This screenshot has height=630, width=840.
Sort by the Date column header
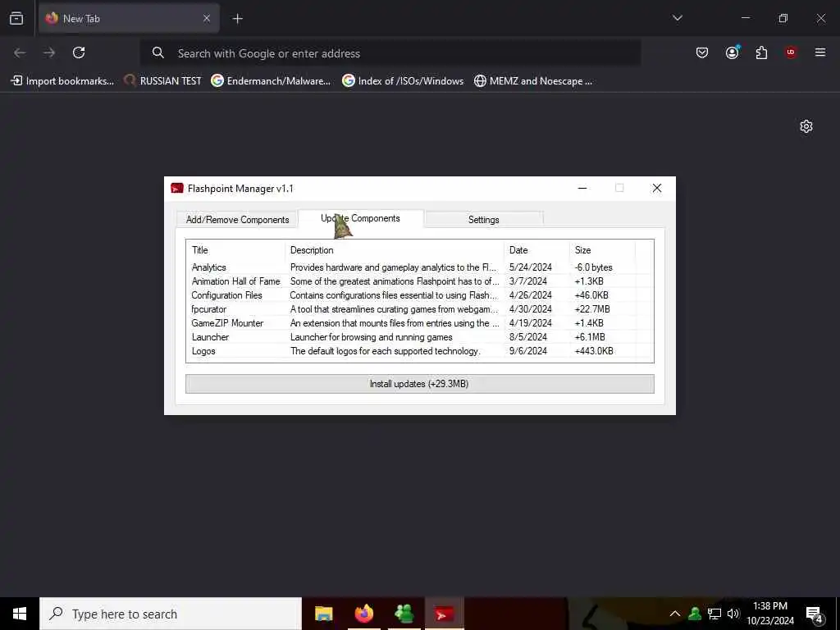[x=536, y=250]
